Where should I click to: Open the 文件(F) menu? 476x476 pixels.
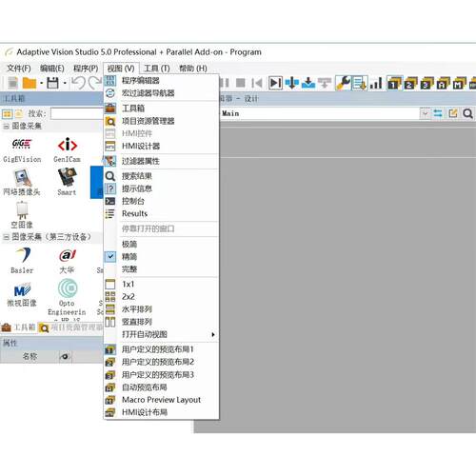click(19, 69)
